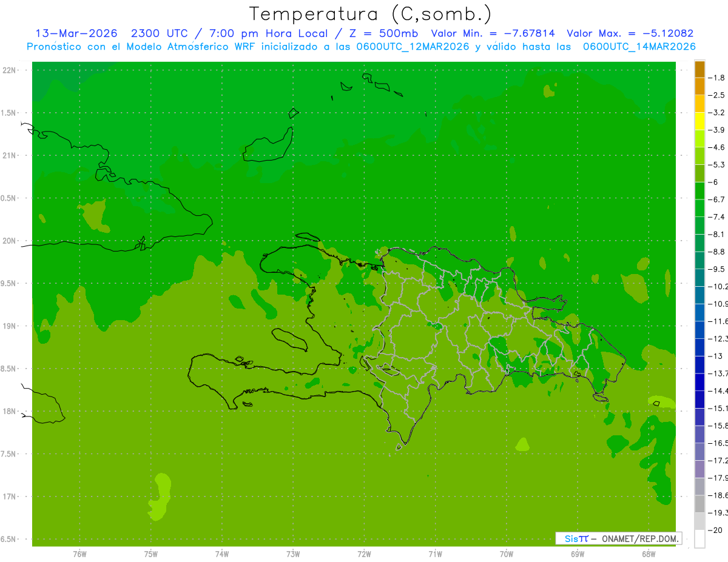This screenshot has height=562, width=728.
Task: Click the '71W' longitude label
Action: [435, 554]
